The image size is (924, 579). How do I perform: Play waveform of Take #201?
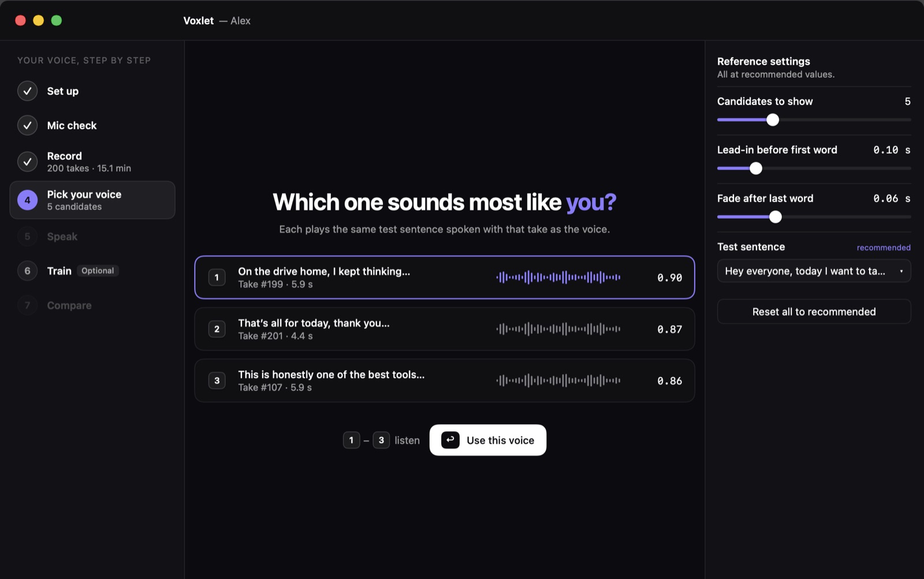(558, 329)
